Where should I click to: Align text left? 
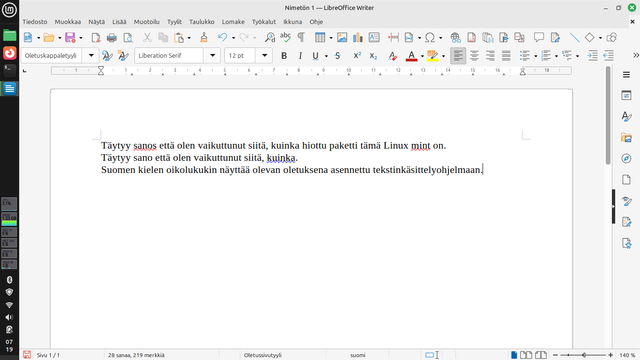coord(458,56)
